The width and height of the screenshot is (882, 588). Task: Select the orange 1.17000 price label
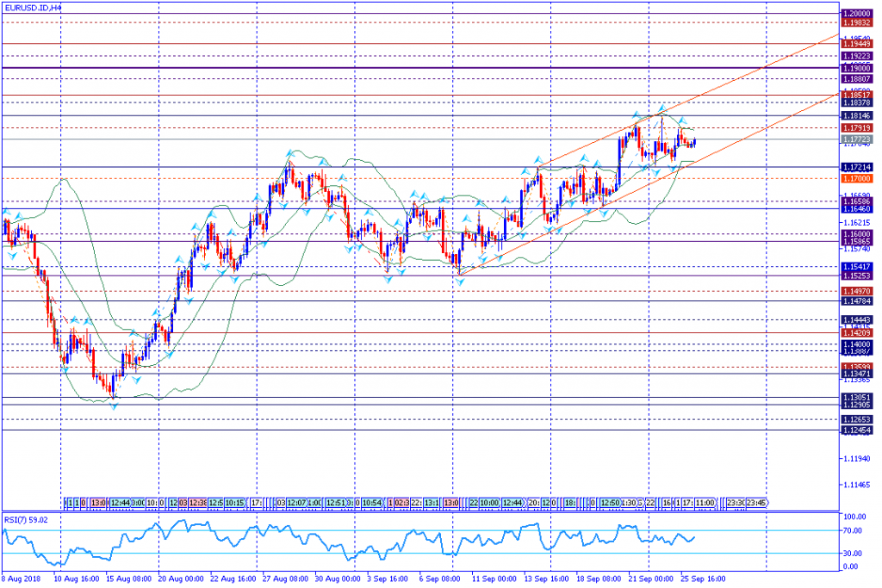[856, 178]
